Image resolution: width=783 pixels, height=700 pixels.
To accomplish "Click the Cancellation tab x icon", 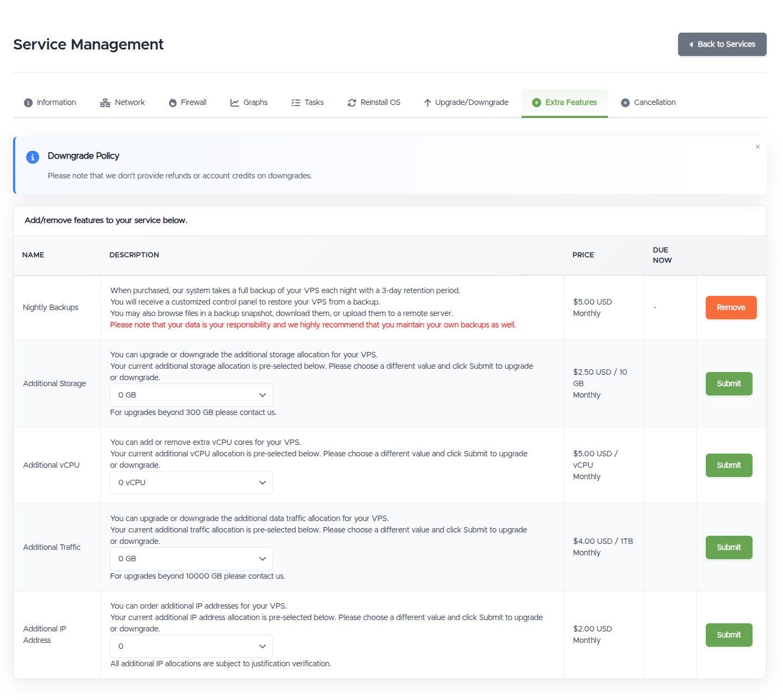I will (x=625, y=103).
